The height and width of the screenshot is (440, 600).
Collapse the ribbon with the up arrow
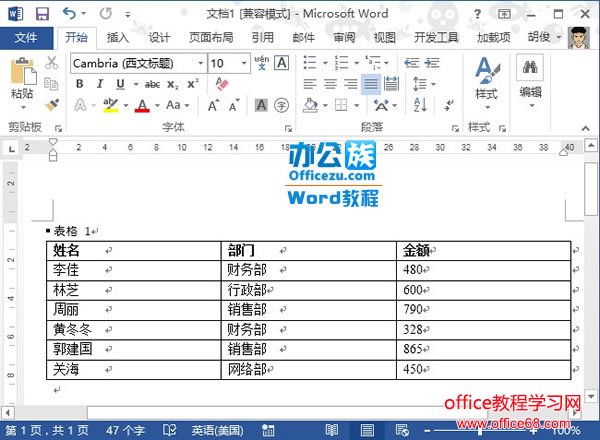coord(585,128)
